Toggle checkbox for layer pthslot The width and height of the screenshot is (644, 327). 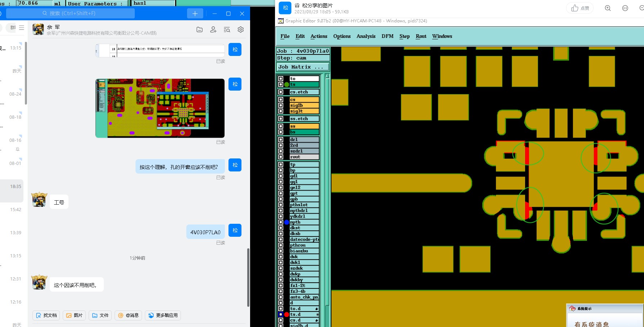[x=281, y=205]
